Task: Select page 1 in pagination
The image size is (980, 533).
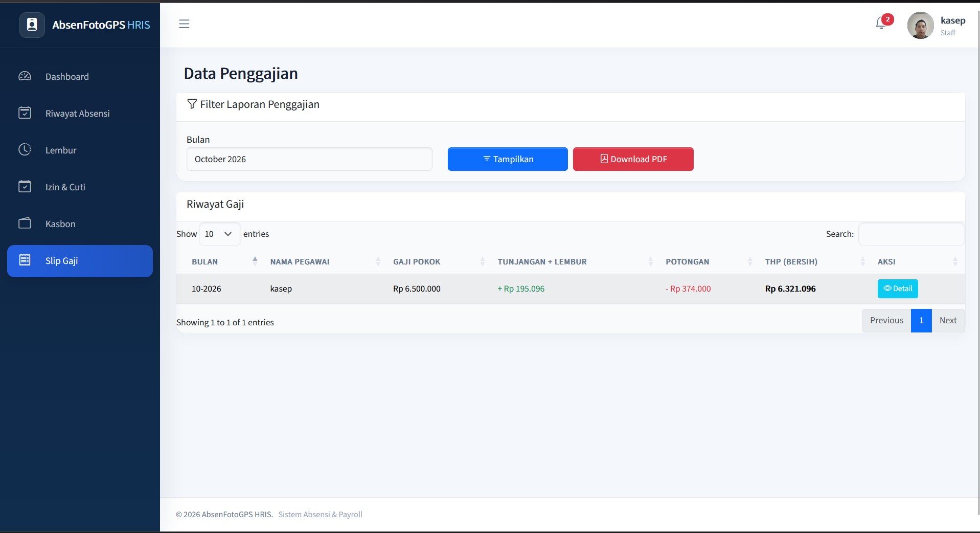Action: pos(921,320)
